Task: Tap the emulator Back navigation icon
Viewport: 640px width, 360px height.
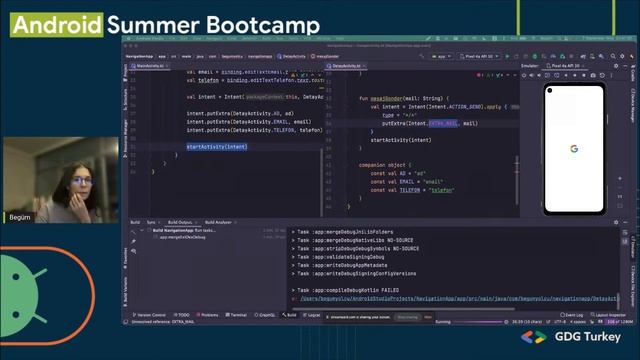Action: (566, 76)
